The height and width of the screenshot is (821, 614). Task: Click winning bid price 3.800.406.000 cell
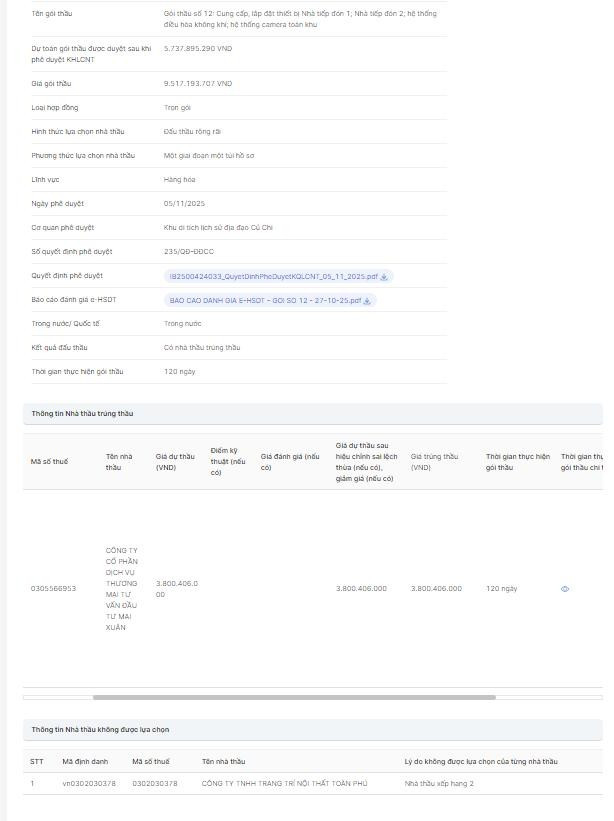tap(436, 589)
